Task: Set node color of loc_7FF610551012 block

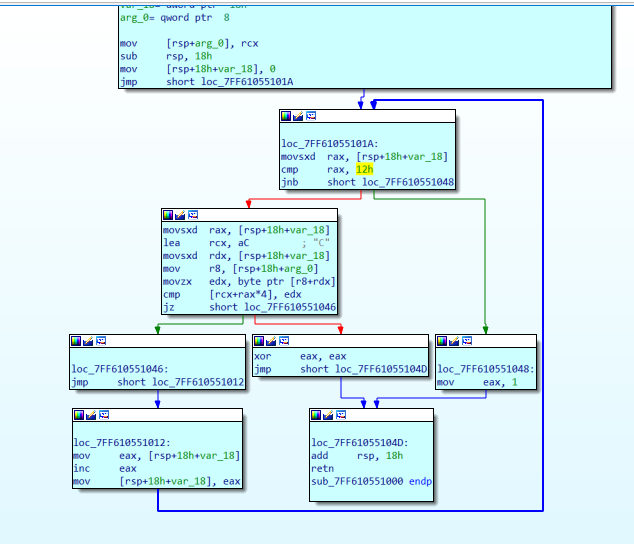Action: (79, 415)
